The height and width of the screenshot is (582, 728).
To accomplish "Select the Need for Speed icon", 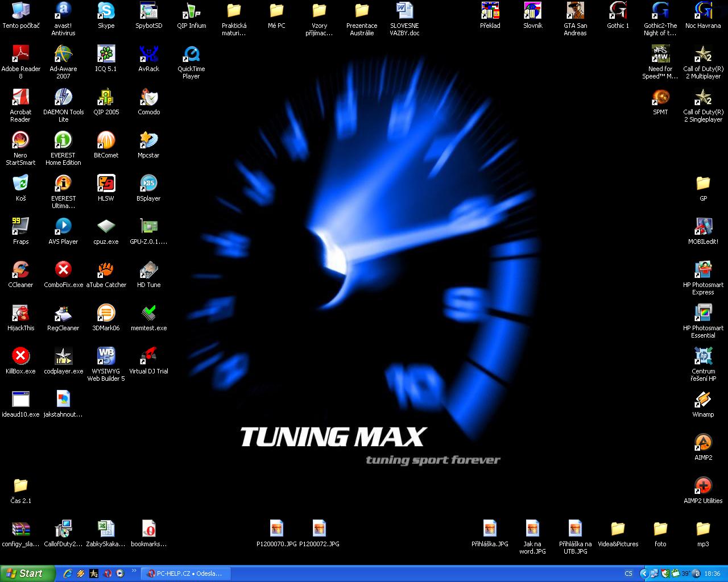I will click(660, 54).
